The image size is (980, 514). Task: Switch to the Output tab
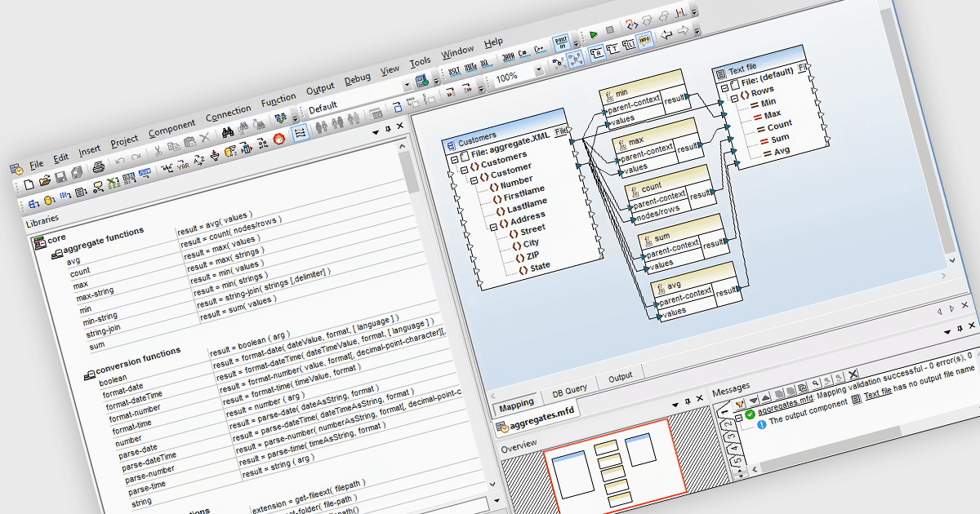(620, 377)
